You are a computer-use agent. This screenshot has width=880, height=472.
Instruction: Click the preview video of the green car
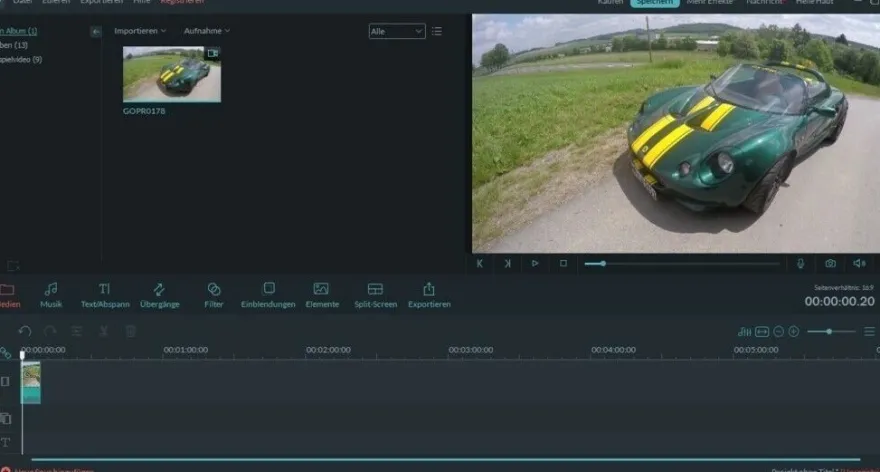coord(676,134)
